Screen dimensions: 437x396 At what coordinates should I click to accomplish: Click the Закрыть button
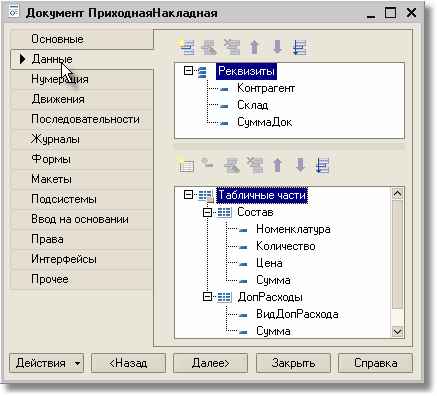[x=293, y=363]
